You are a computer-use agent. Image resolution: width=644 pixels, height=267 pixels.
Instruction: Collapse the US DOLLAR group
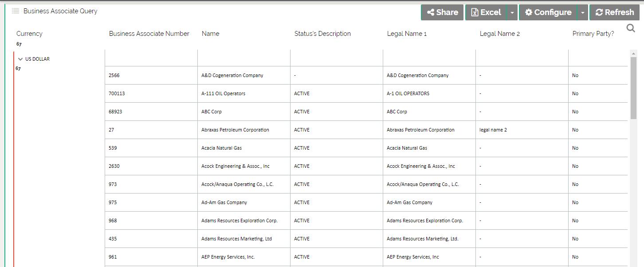(20, 59)
